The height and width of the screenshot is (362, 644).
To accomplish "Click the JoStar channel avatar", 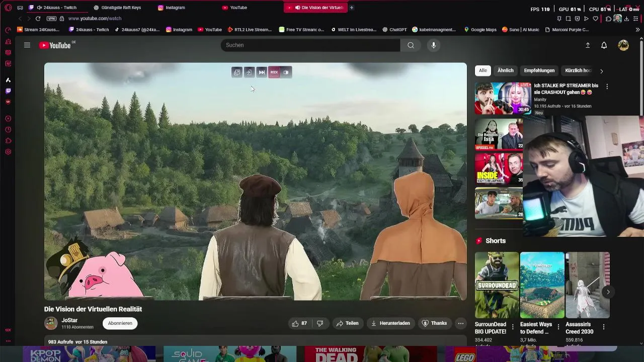I will 51,323.
